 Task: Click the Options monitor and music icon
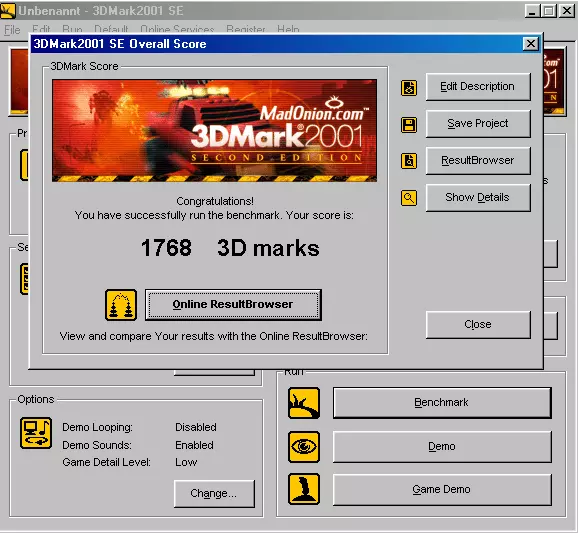(x=36, y=433)
